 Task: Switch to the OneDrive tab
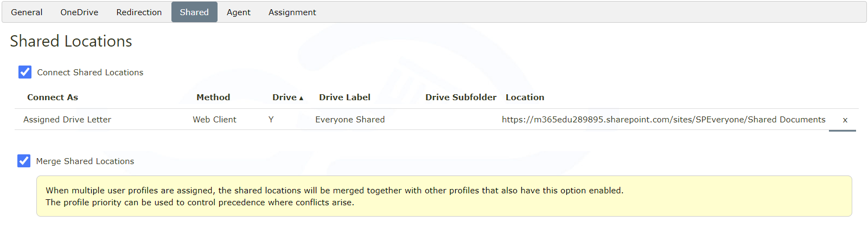click(79, 12)
